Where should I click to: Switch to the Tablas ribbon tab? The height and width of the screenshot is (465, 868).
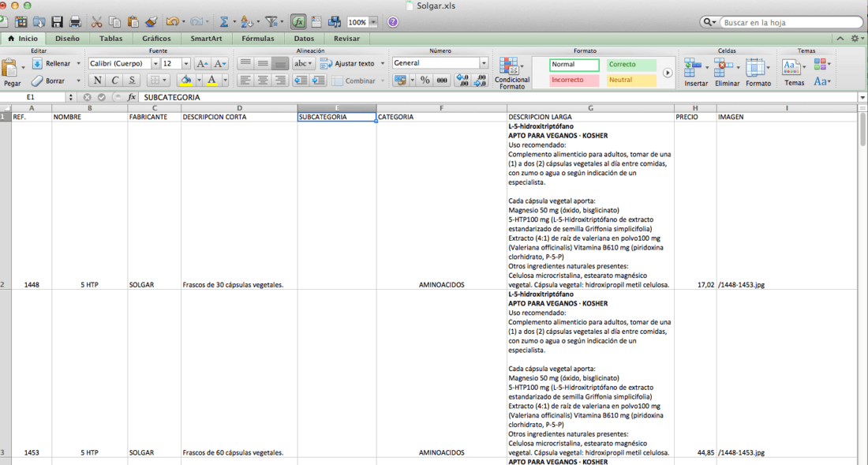pyautogui.click(x=110, y=39)
